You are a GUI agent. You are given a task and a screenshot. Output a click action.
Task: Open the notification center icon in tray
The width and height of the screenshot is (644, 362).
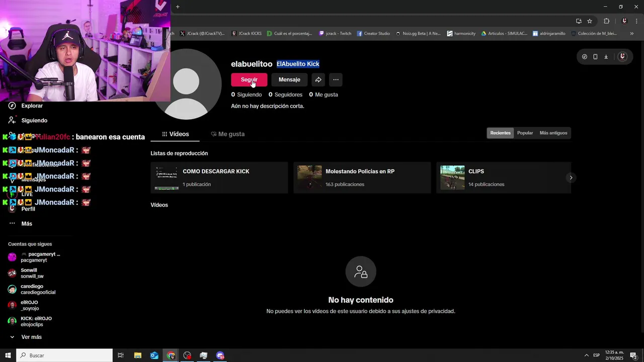[634, 355]
